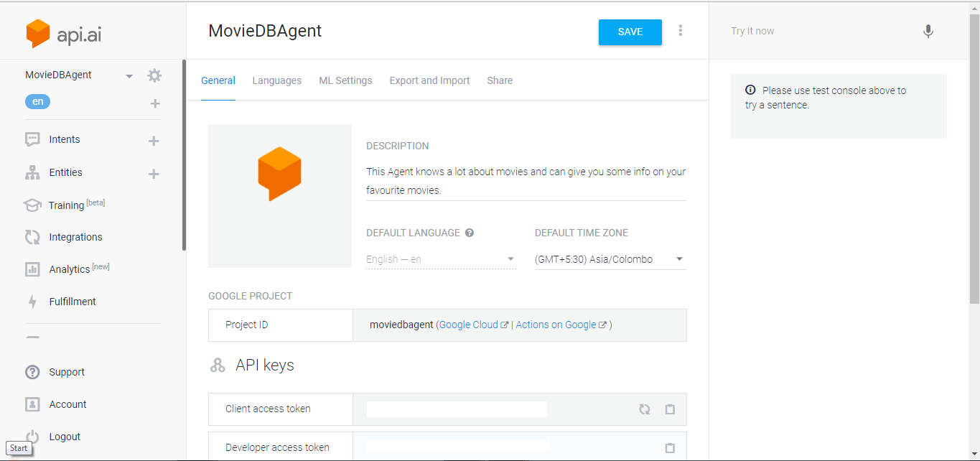Regenerate the client access token
This screenshot has height=461, width=980.
point(645,409)
